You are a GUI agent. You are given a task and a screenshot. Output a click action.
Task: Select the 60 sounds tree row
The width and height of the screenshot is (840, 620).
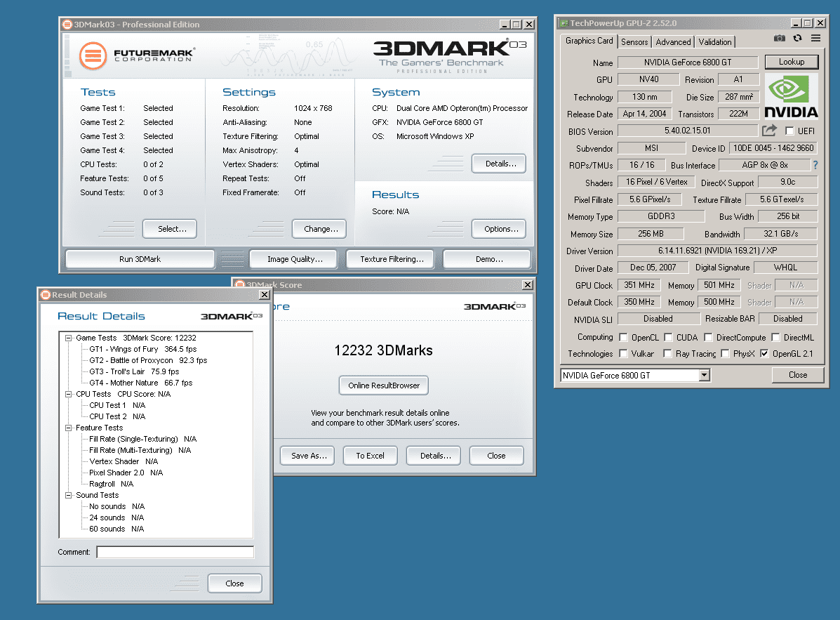click(116, 529)
